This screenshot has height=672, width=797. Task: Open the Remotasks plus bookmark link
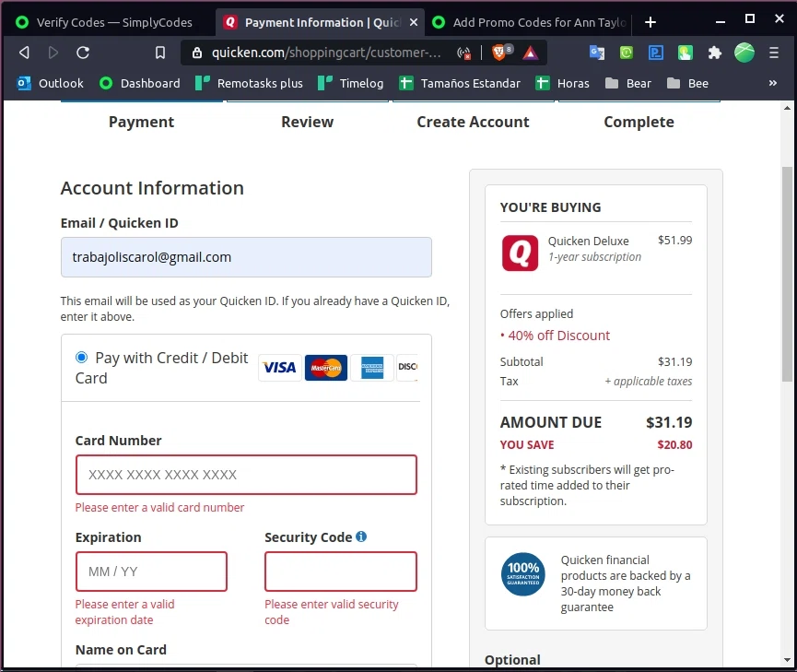[250, 83]
